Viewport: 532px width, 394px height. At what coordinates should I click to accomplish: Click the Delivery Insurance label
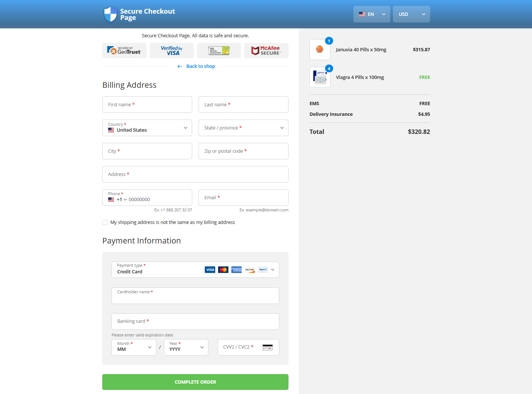point(331,114)
